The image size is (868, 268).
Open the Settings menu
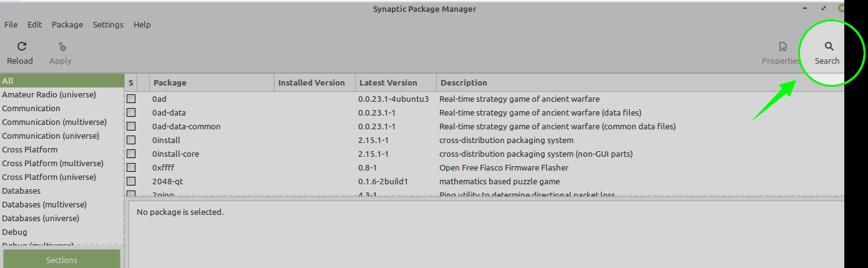(108, 24)
